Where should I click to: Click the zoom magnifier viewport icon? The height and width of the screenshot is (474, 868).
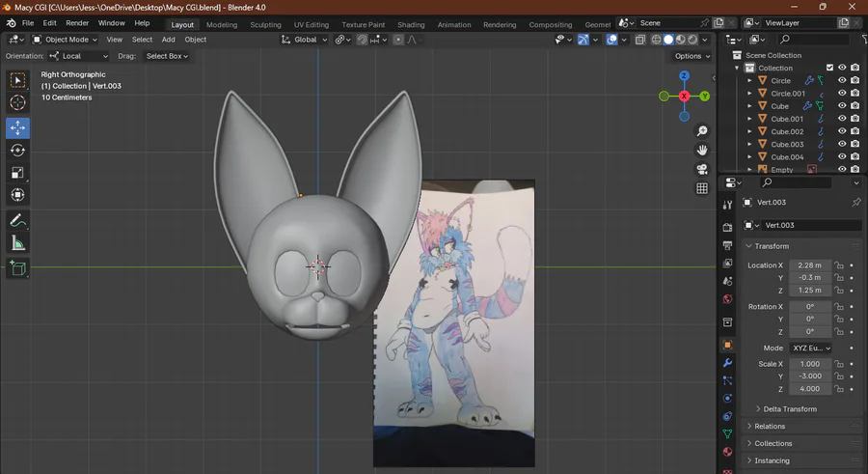pyautogui.click(x=702, y=131)
